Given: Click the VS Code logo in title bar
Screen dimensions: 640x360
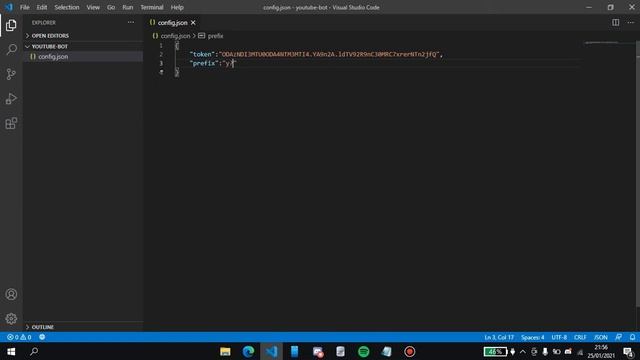Looking at the screenshot, I should click(x=9, y=7).
